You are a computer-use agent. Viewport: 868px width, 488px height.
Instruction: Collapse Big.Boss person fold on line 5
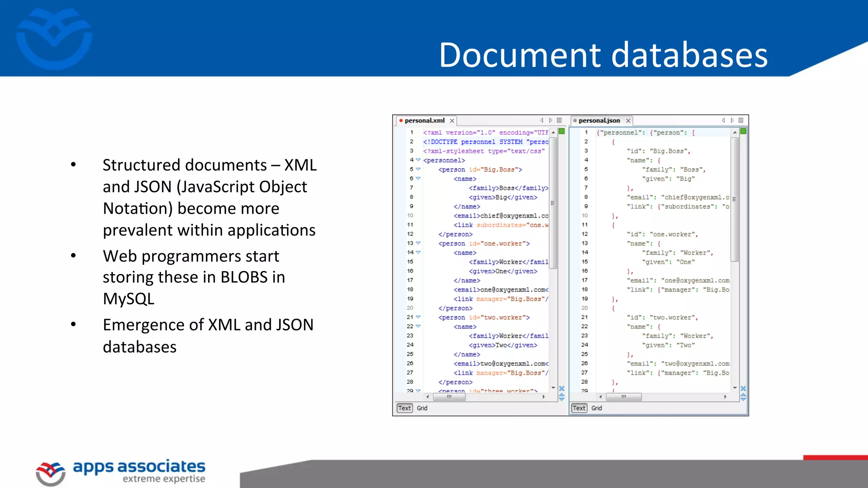point(418,169)
